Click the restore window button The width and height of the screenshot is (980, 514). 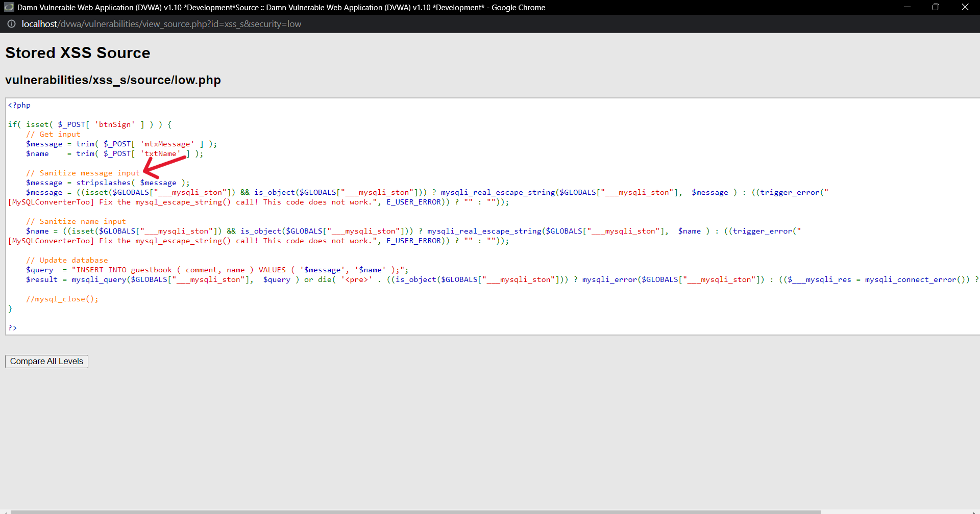936,7
